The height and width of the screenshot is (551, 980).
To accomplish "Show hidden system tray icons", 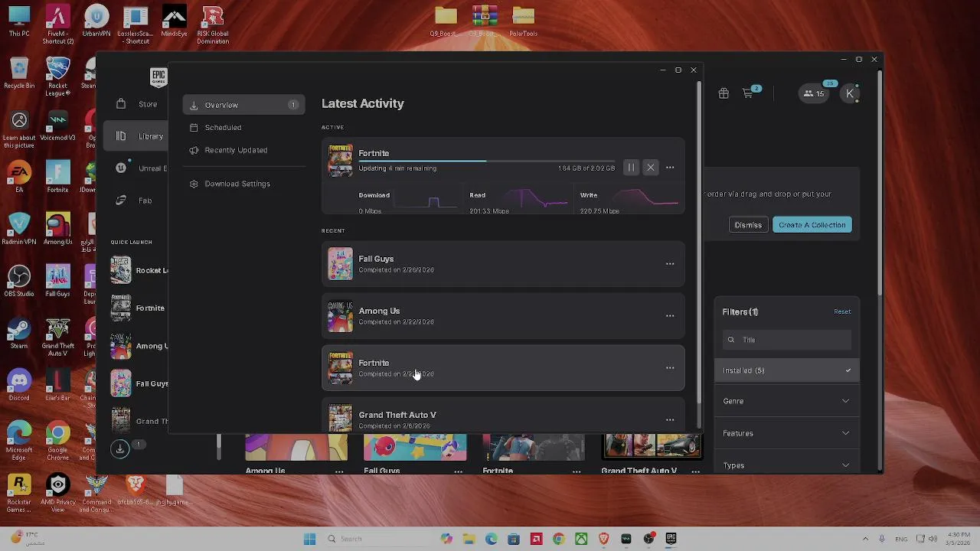I will coord(865,539).
